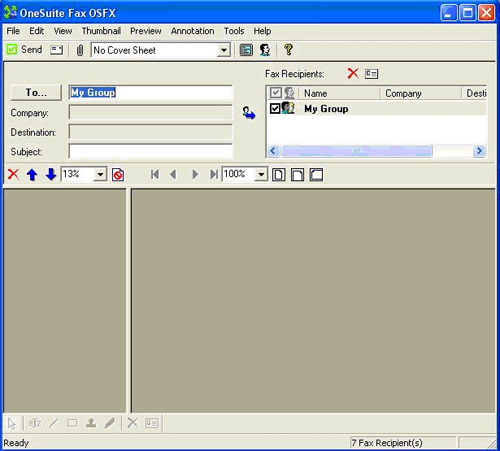Click the last page layout icon after 100% dropdown
This screenshot has height=451, width=500.
coord(316,175)
